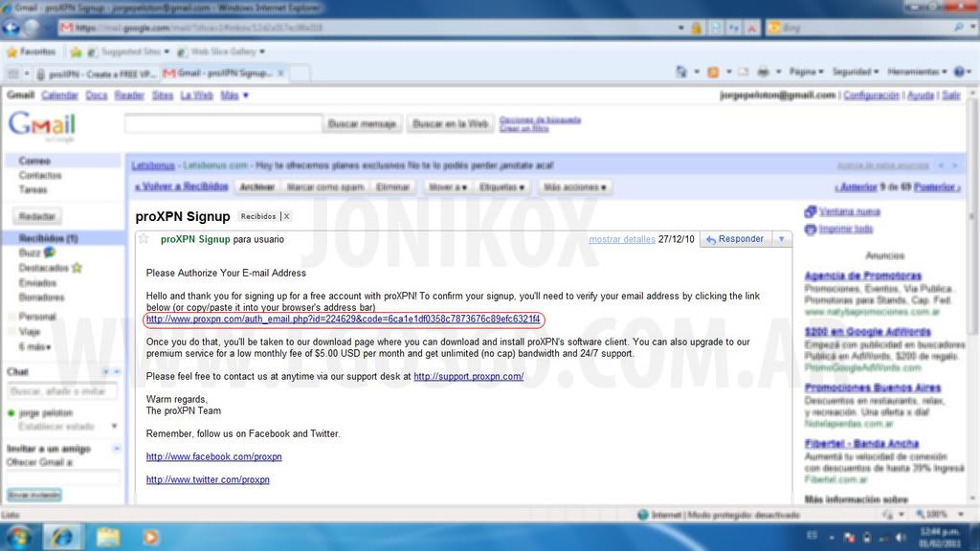Open the Favoritos star button

(x=31, y=52)
